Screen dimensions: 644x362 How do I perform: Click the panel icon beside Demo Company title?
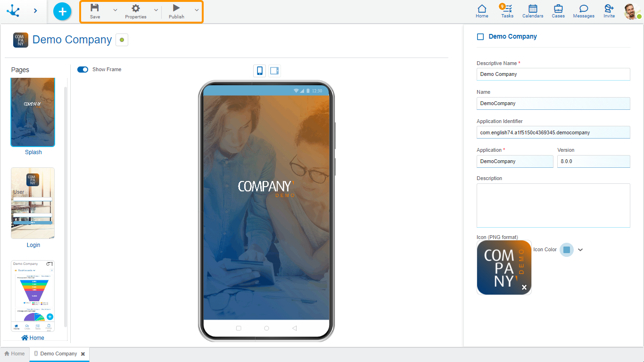coord(480,37)
